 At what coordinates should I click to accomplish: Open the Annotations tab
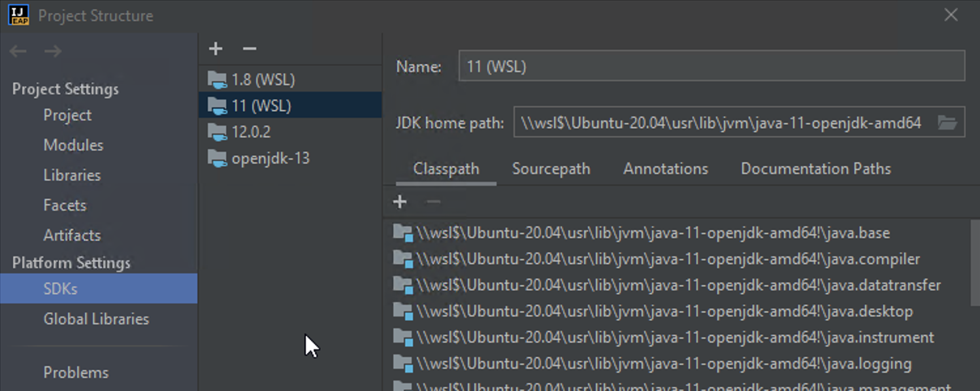tap(665, 169)
